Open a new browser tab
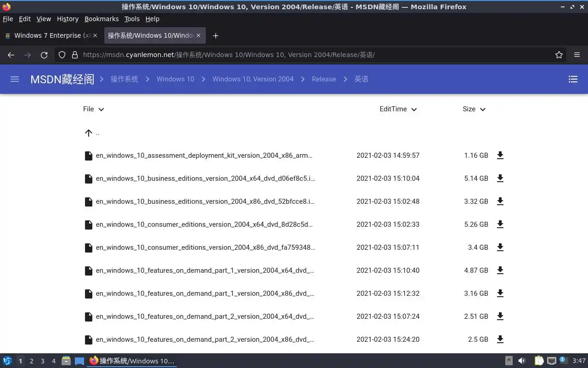588x368 pixels. click(215, 35)
